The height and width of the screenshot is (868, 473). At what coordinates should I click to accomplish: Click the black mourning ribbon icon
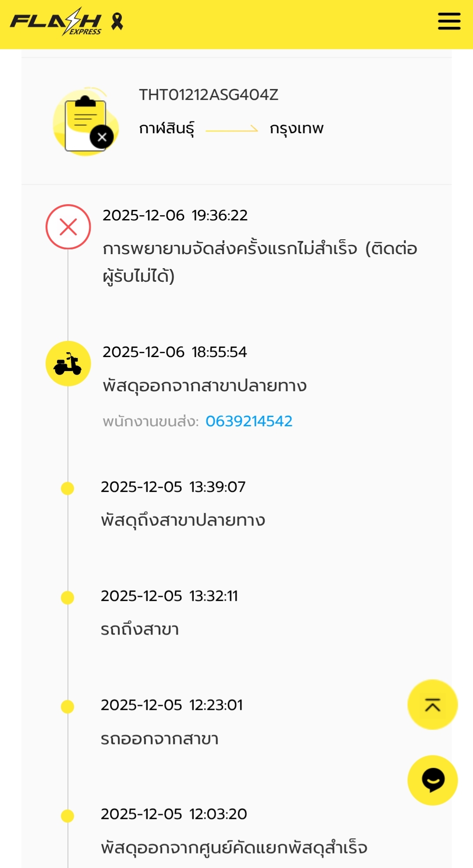tap(117, 21)
